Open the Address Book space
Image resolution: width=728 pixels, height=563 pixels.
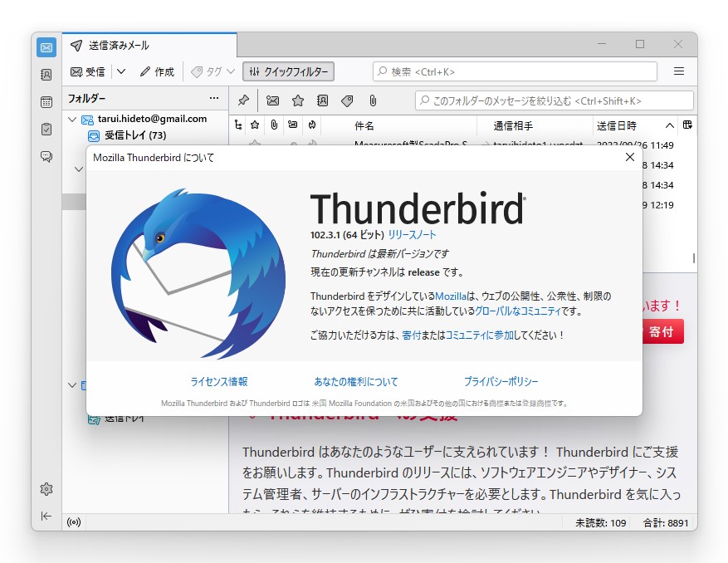pyautogui.click(x=46, y=75)
